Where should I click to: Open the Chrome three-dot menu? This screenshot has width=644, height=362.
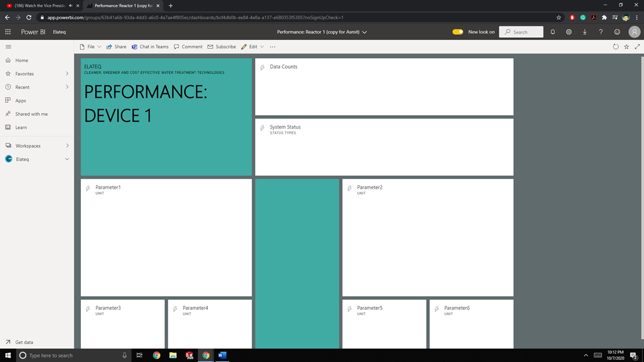(636, 17)
